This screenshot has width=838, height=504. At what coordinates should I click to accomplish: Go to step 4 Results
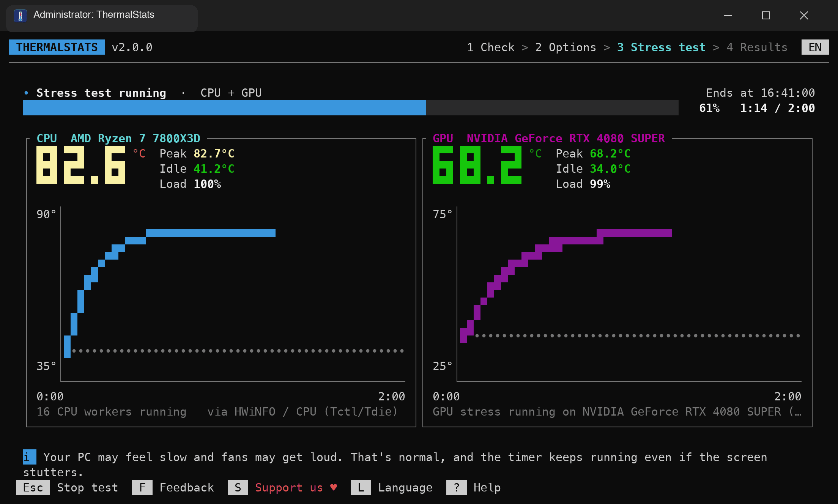click(757, 47)
